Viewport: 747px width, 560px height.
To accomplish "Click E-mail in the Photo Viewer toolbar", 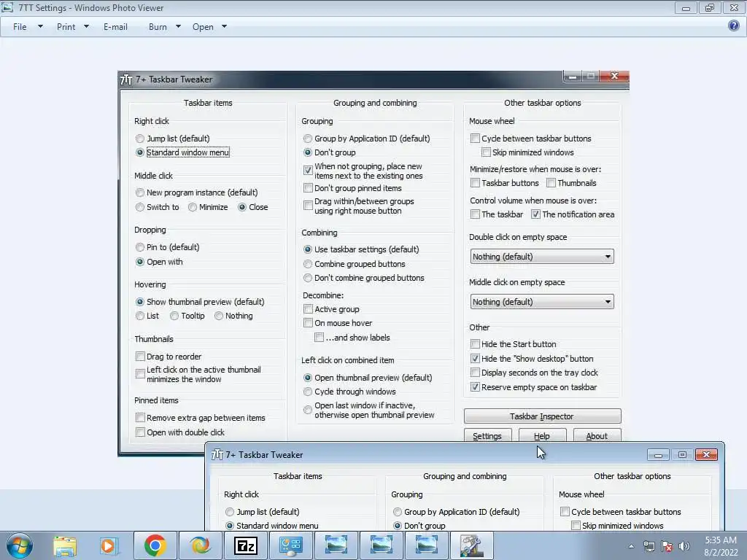I will pyautogui.click(x=115, y=27).
